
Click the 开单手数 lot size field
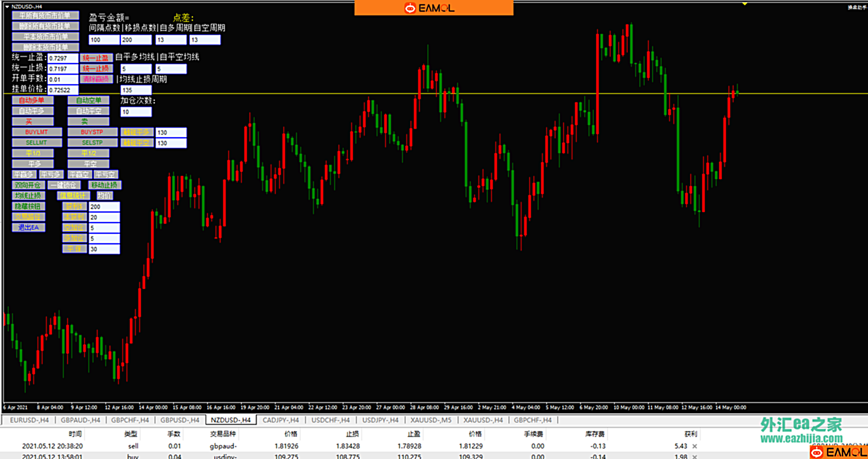tap(63, 80)
